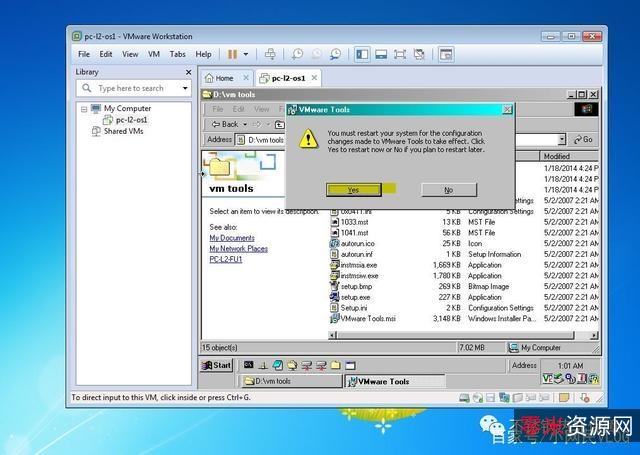This screenshot has height=455, width=640.
Task: Click the message log note icon in status bar
Action: [564, 397]
